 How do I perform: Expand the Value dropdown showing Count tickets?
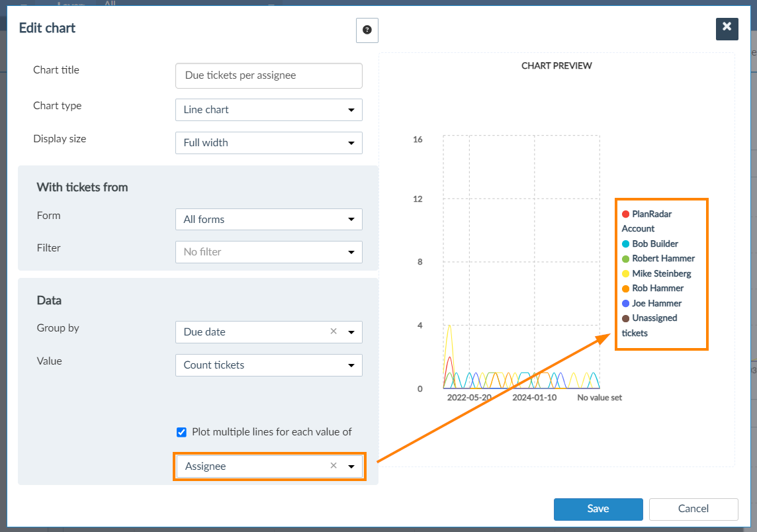tap(269, 365)
